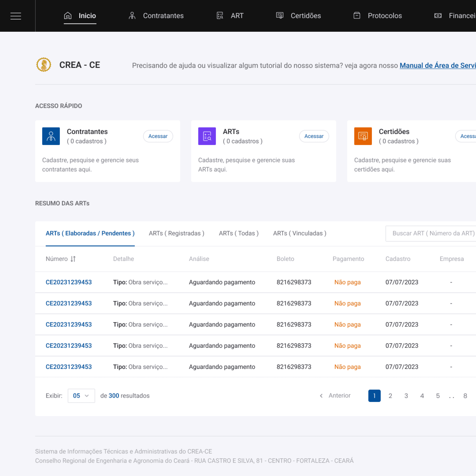This screenshot has width=476, height=476.
Task: Click the left chevron beside Anterior
Action: click(321, 396)
